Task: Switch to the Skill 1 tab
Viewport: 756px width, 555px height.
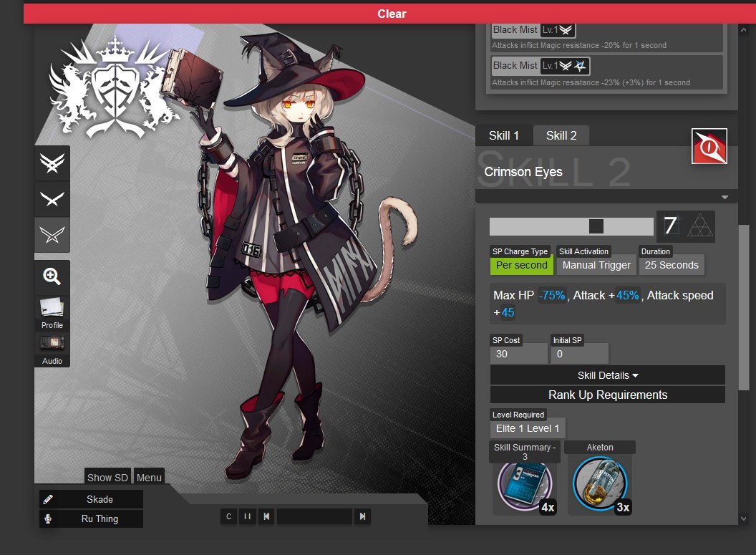Action: 504,135
